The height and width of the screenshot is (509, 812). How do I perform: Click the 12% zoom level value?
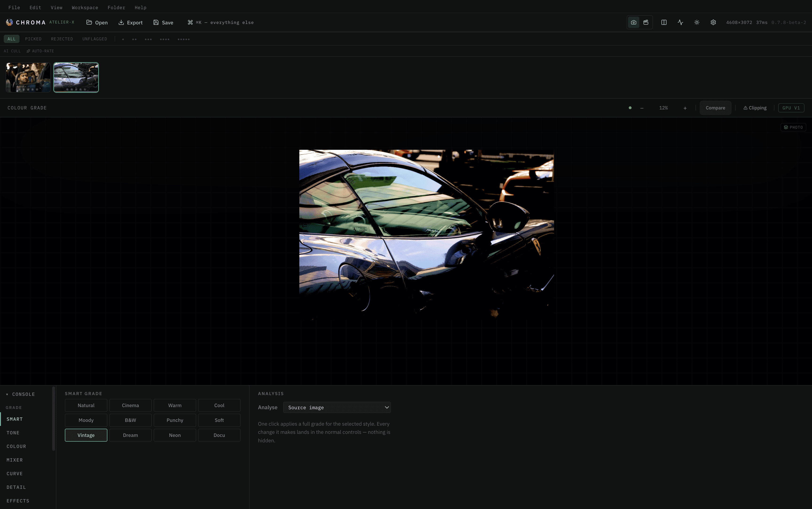[664, 108]
